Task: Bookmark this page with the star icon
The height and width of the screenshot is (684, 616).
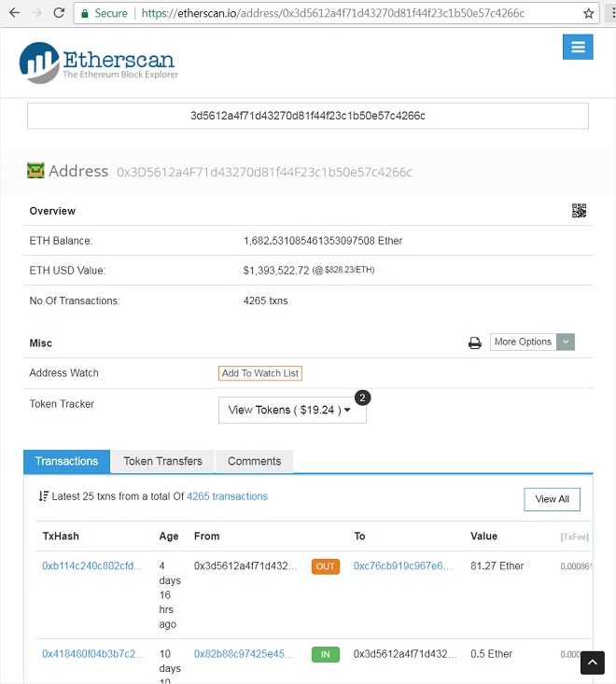Action: click(589, 13)
